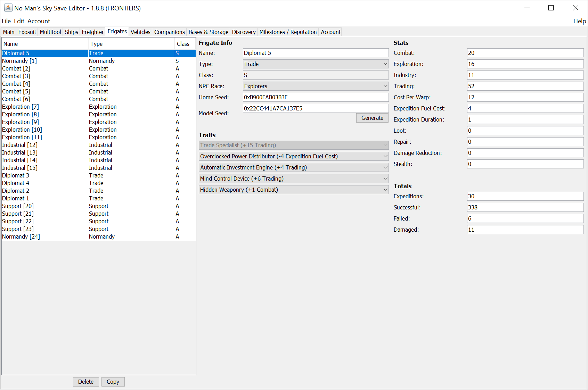This screenshot has width=588, height=390.
Task: Click the Damaged total field
Action: 525,230
